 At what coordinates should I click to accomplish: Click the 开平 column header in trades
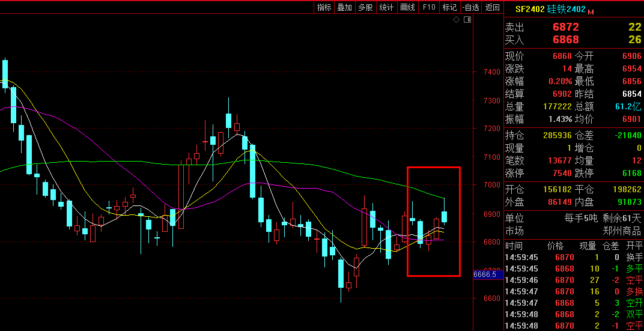click(634, 246)
